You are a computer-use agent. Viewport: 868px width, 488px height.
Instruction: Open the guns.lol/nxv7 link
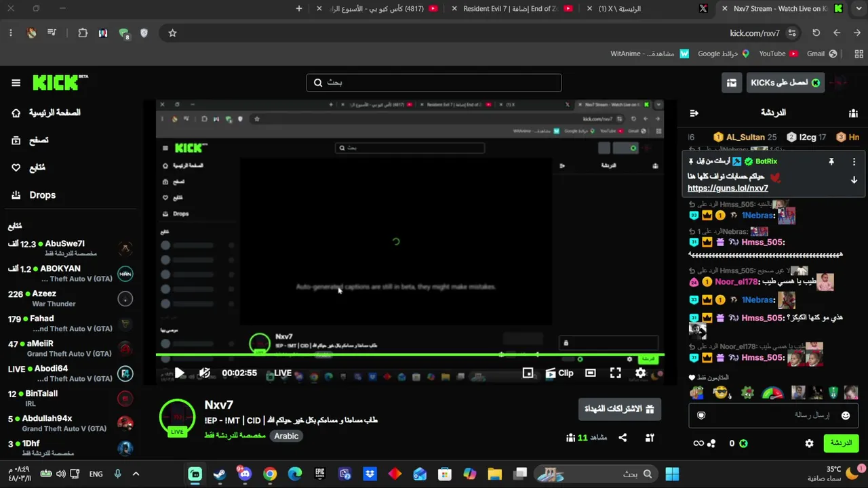point(728,188)
